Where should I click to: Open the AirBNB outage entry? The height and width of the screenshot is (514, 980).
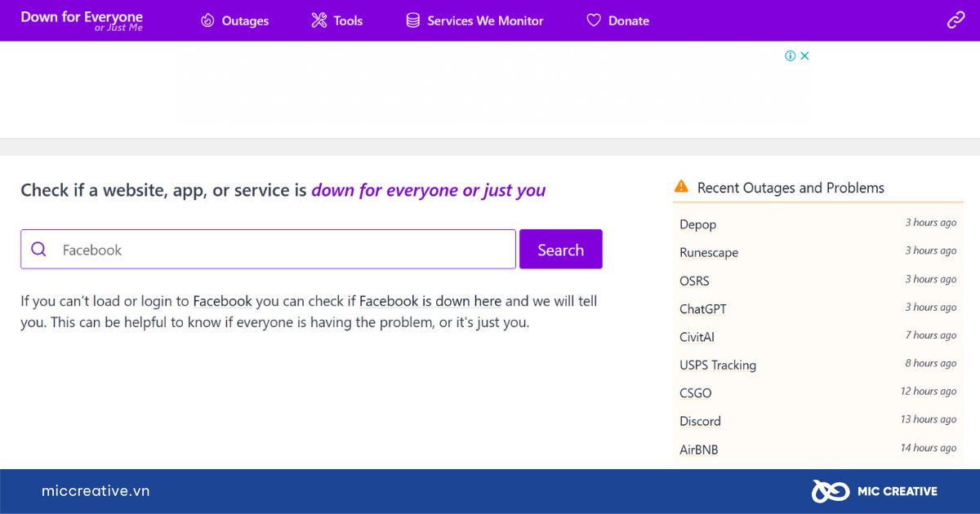[x=699, y=449]
